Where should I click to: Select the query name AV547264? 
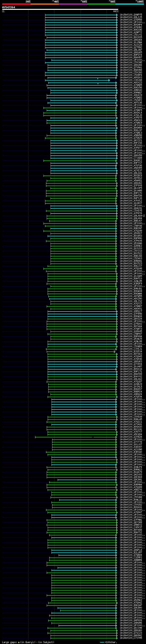click(8, 8)
